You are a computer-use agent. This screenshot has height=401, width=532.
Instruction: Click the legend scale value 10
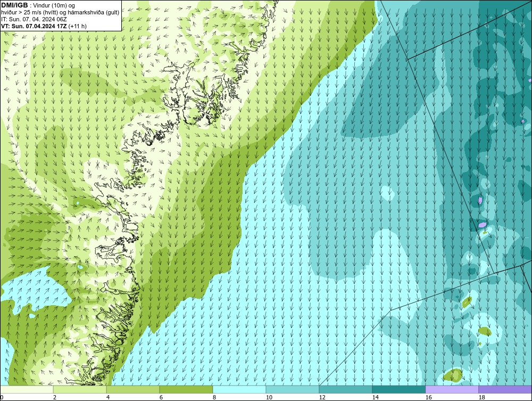pyautogui.click(x=269, y=397)
